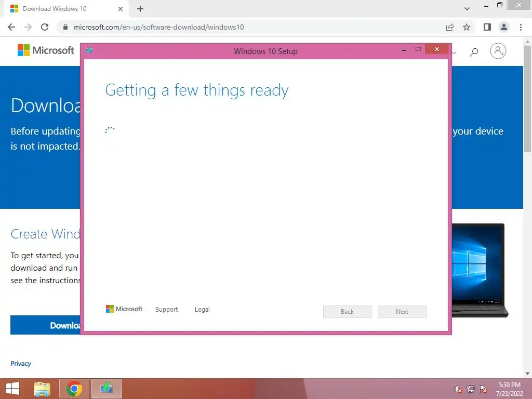
Task: Minimize the Windows 10 Setup window
Action: 404,50
